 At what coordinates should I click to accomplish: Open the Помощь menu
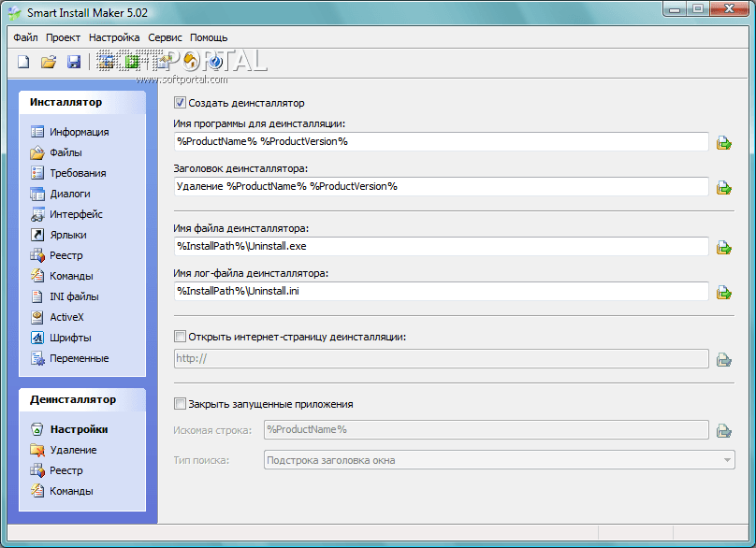click(209, 37)
